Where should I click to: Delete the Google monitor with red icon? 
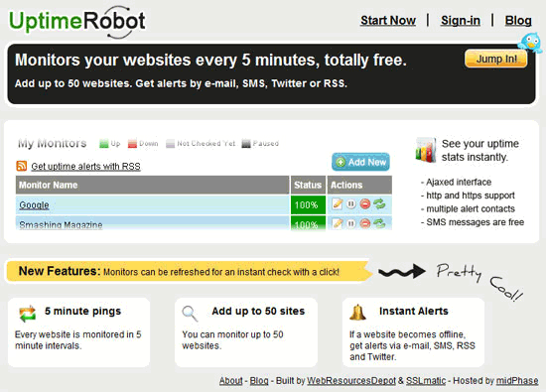pyautogui.click(x=365, y=203)
